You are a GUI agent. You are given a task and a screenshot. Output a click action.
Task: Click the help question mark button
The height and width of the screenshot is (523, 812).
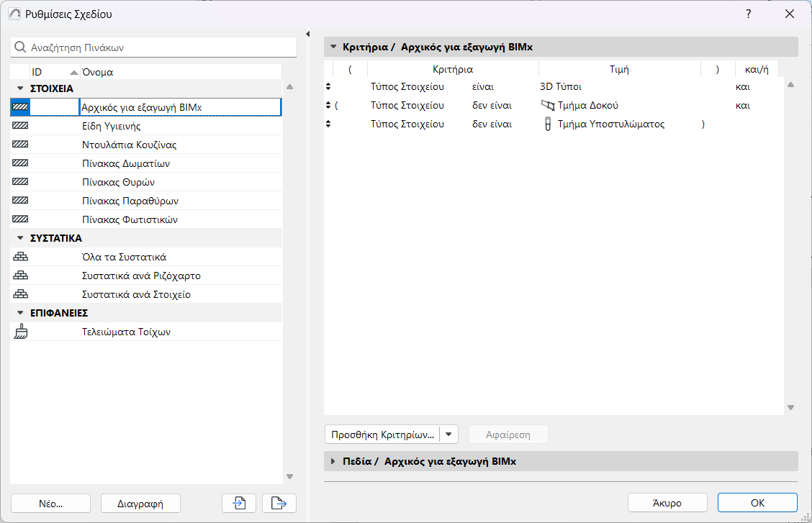pos(749,14)
